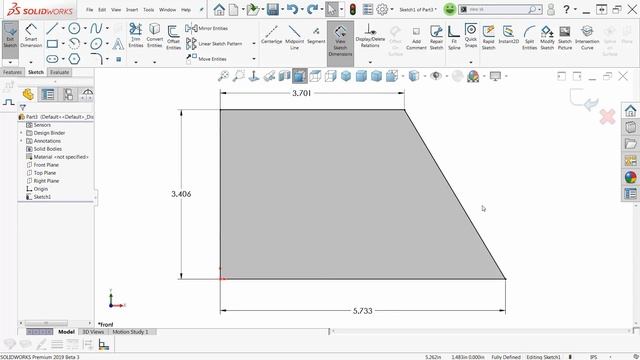
Task: Open the Spline tool dropdown arrow
Action: (107, 28)
